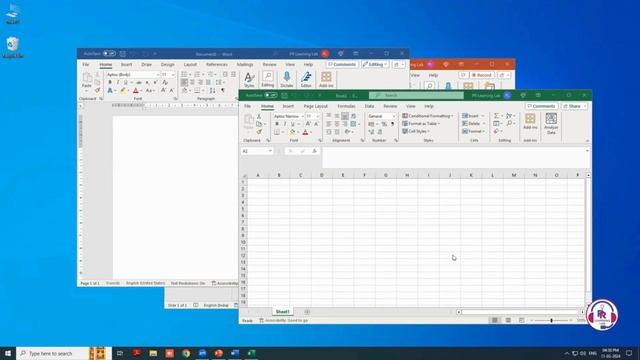Viewport: 640px width, 360px height.
Task: Click Bold in Excel Font group
Action: click(277, 124)
